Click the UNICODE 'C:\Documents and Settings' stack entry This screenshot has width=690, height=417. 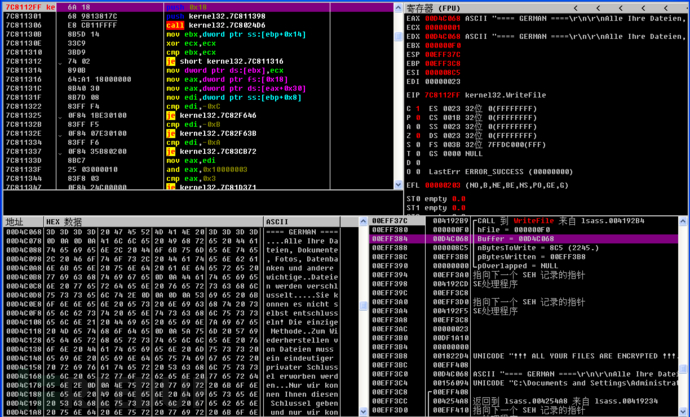tap(575, 383)
